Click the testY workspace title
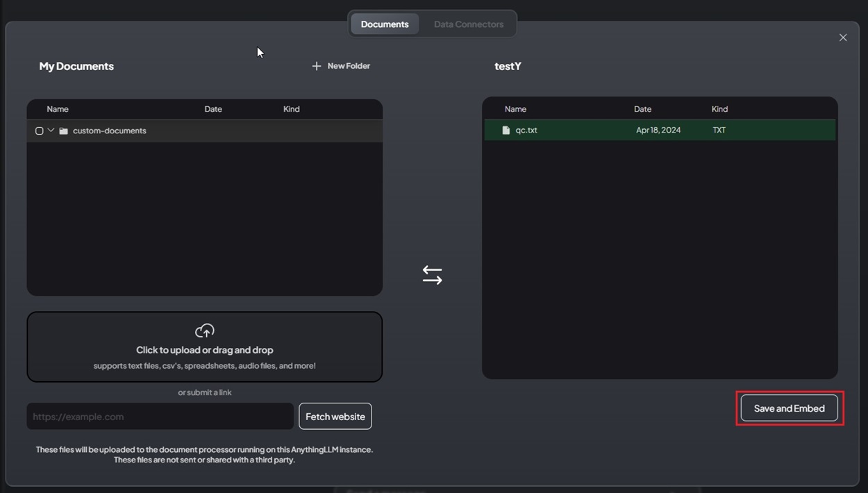This screenshot has width=868, height=493. 508,65
